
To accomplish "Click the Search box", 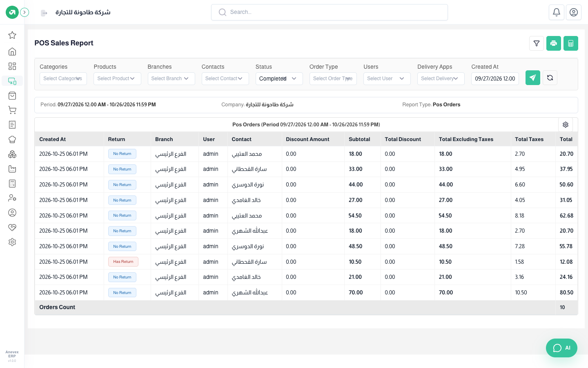I will coord(330,12).
